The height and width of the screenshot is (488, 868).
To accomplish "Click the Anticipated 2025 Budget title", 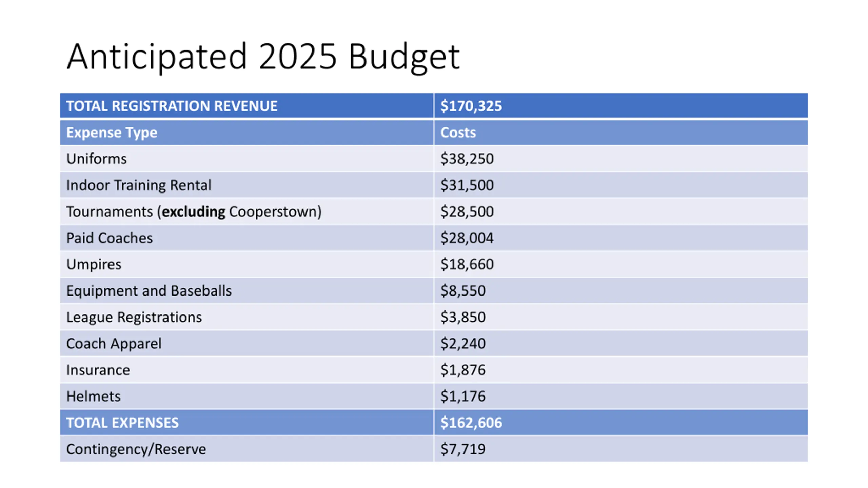I will tap(263, 57).
